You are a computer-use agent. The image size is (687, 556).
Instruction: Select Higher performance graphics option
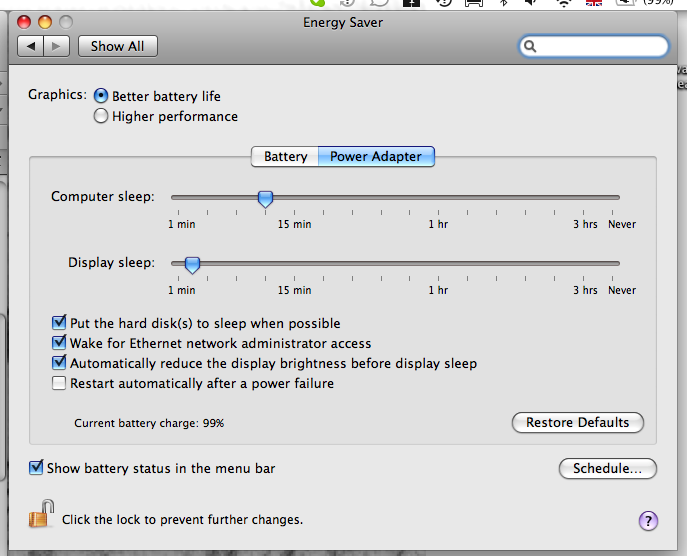(101, 116)
